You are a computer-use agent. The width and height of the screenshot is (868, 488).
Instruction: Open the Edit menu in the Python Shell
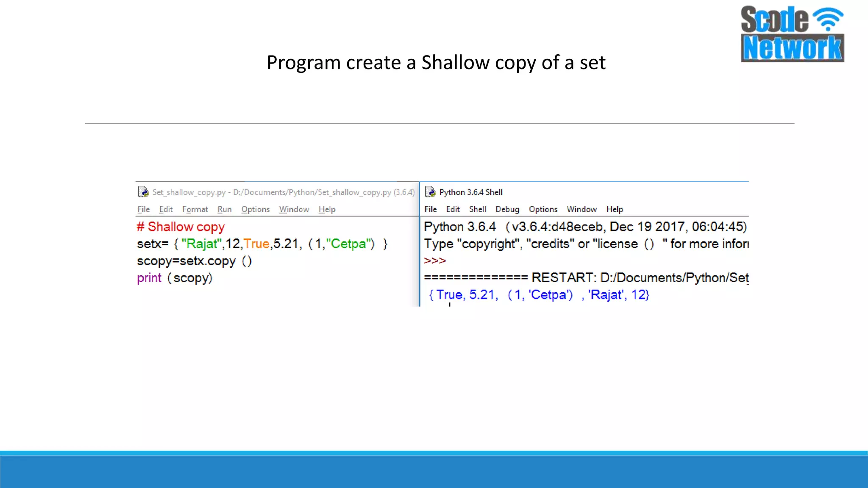coord(453,209)
